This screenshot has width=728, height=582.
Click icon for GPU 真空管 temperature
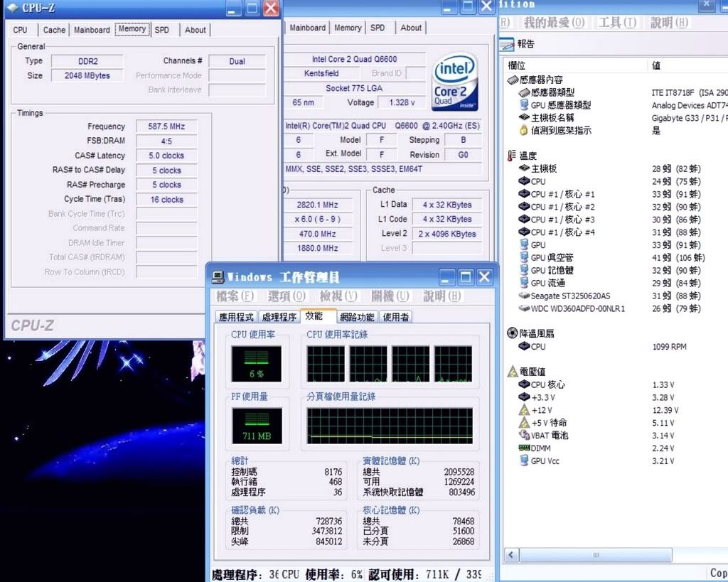tap(524, 257)
